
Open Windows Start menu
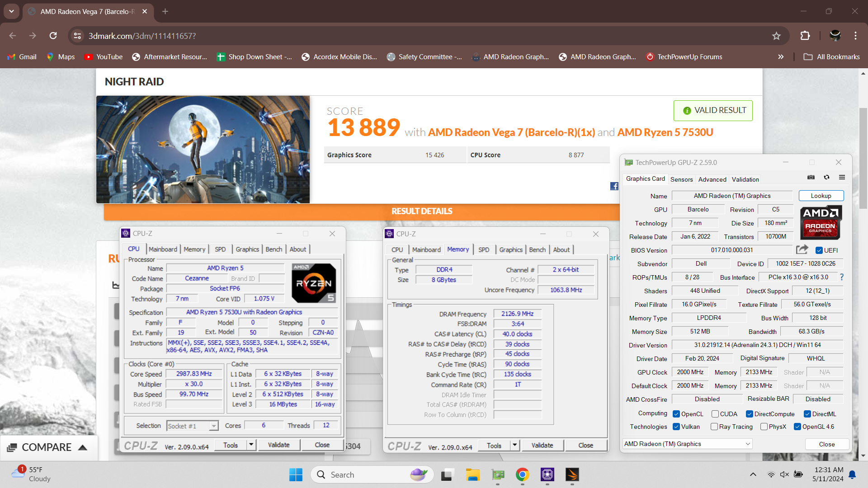[296, 474]
